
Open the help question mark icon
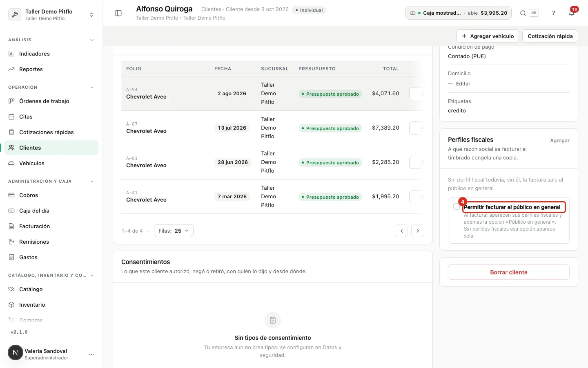pyautogui.click(x=554, y=13)
